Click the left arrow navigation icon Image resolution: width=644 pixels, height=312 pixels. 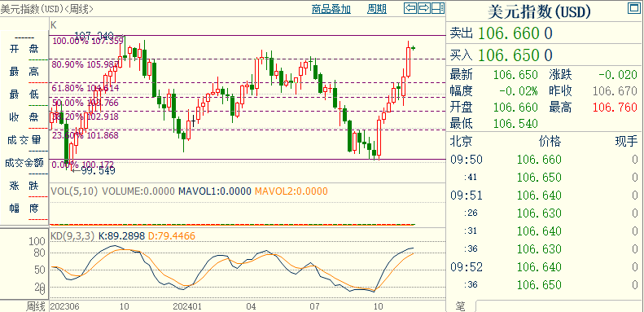(x=410, y=8)
